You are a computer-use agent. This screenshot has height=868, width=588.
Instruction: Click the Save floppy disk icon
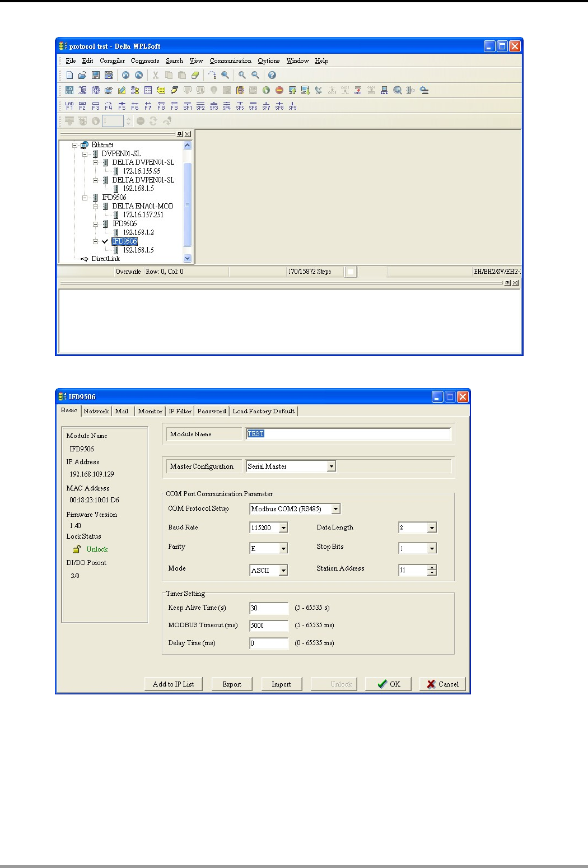coord(96,75)
